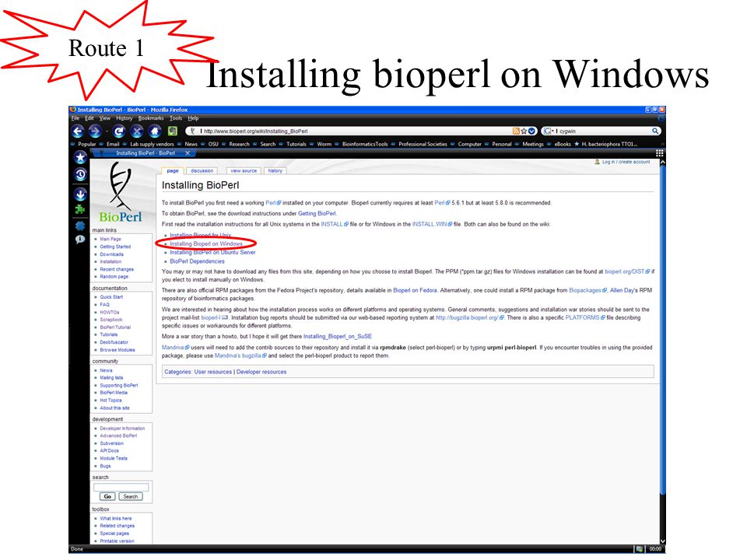The width and height of the screenshot is (747, 560).
Task: Click the Stop loading X icon
Action: coord(137,131)
